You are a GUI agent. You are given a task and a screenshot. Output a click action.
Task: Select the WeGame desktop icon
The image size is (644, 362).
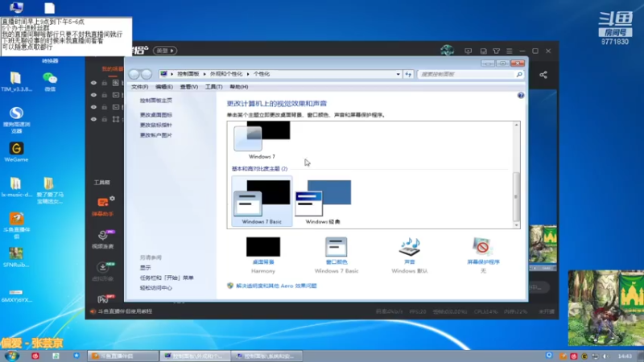point(16,152)
